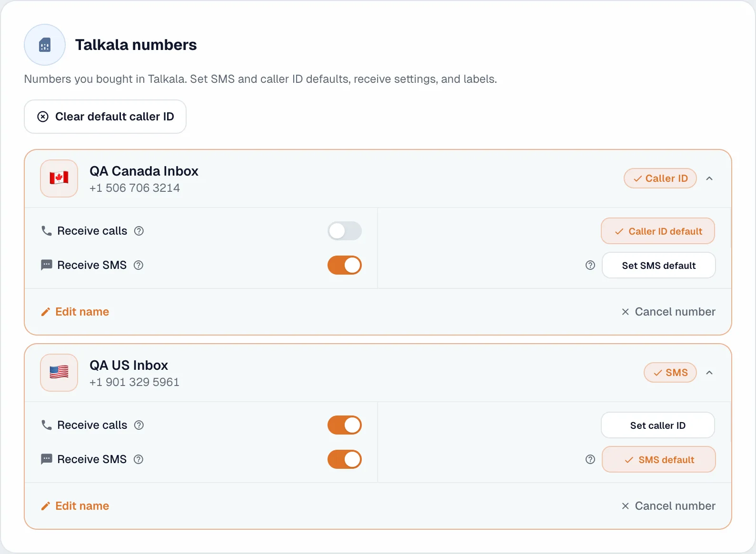Click the phone number +1 901 329 5961

click(x=135, y=382)
